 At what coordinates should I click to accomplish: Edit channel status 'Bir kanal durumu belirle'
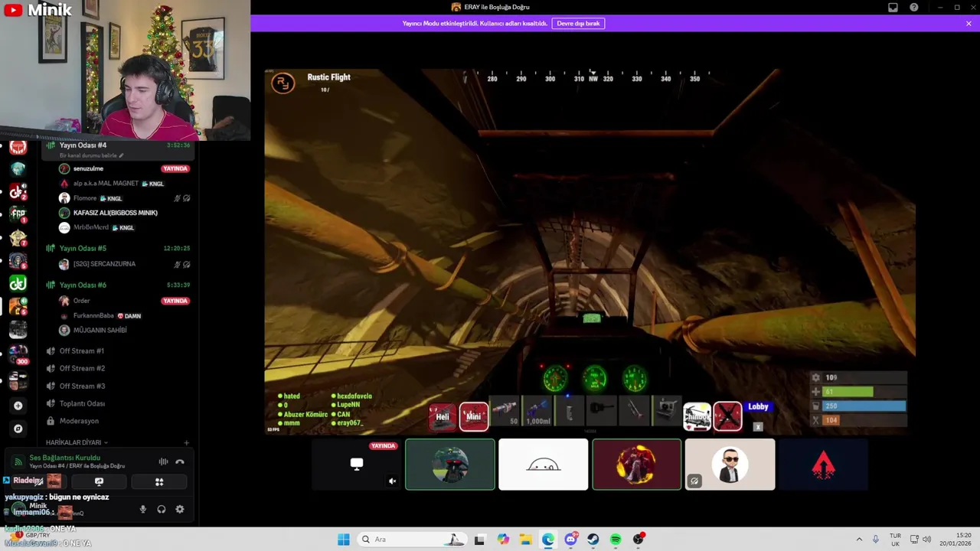[91, 155]
